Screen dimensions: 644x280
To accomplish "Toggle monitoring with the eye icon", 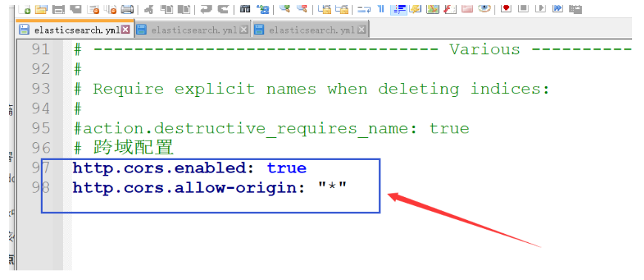I will 485,8.
